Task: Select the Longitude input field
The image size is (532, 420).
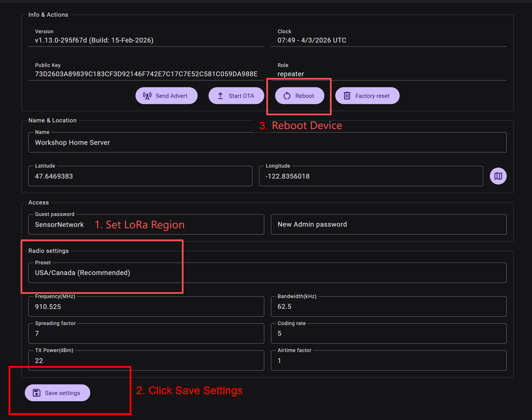Action: coord(371,176)
